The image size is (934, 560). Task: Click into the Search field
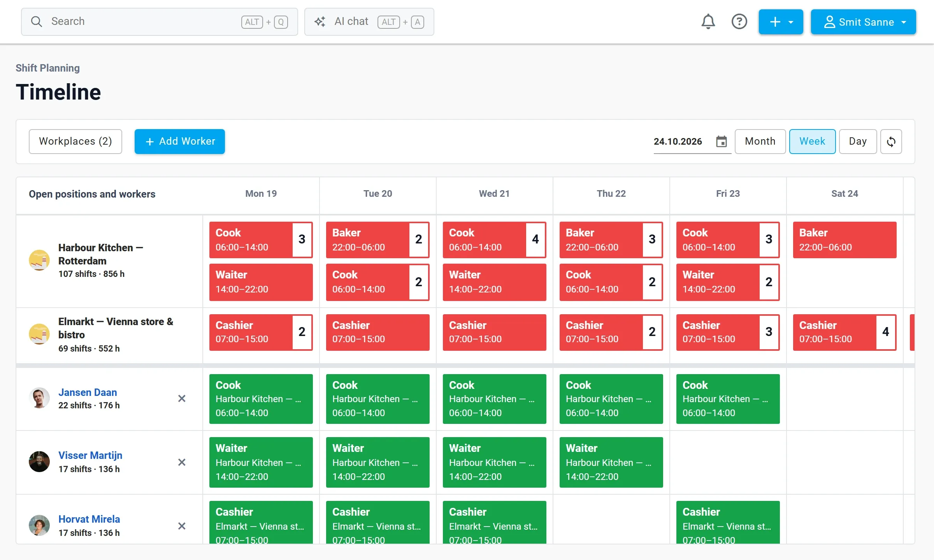pos(160,22)
